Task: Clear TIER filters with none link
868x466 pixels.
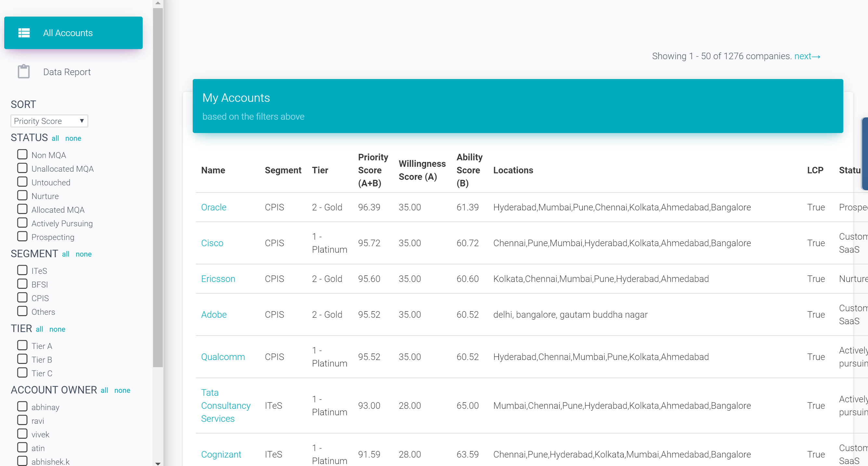Action: click(57, 329)
